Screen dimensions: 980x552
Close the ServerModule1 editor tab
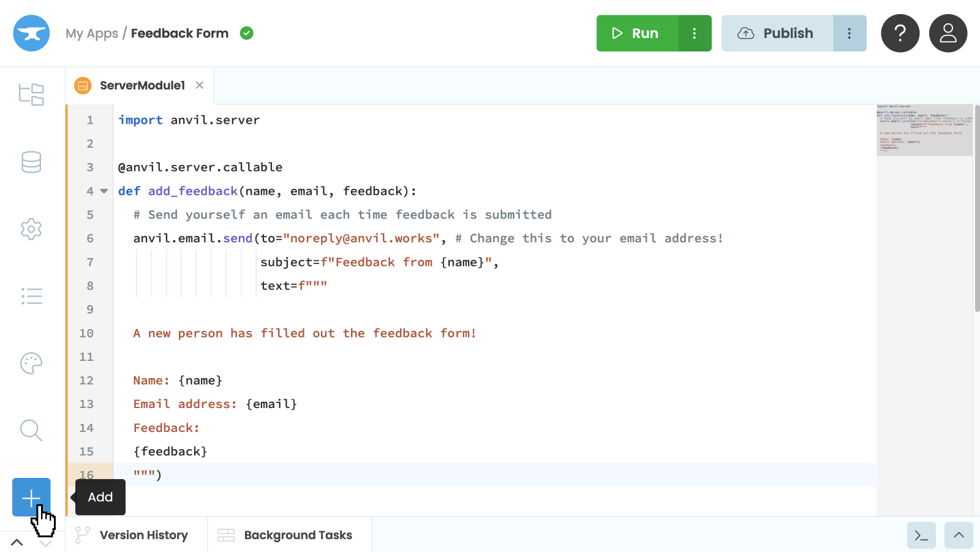click(200, 86)
